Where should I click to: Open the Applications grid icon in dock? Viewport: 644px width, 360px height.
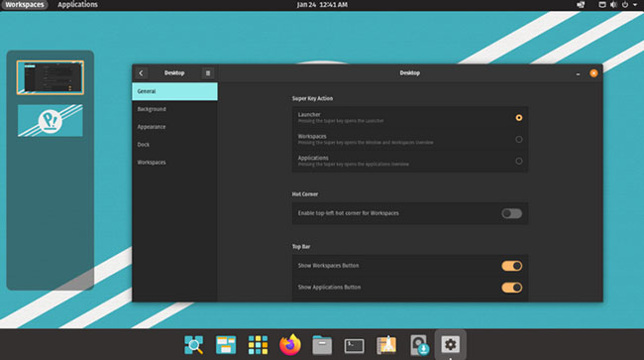[258, 345]
